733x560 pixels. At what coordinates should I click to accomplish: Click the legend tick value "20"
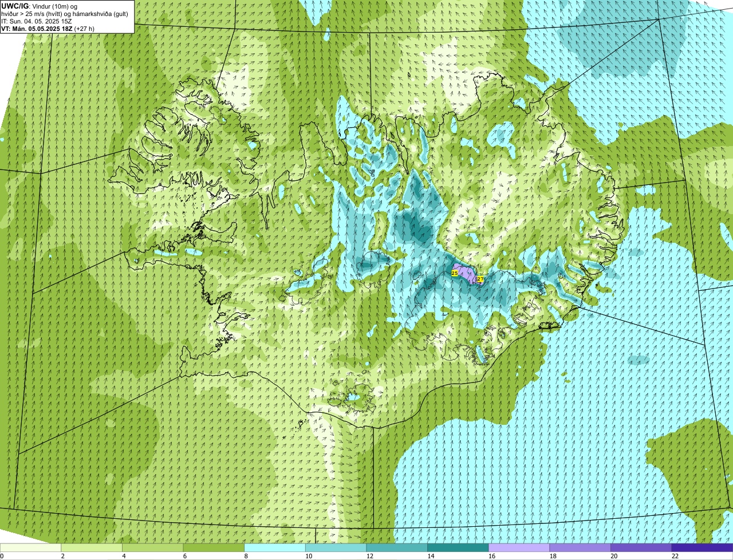tap(614, 556)
